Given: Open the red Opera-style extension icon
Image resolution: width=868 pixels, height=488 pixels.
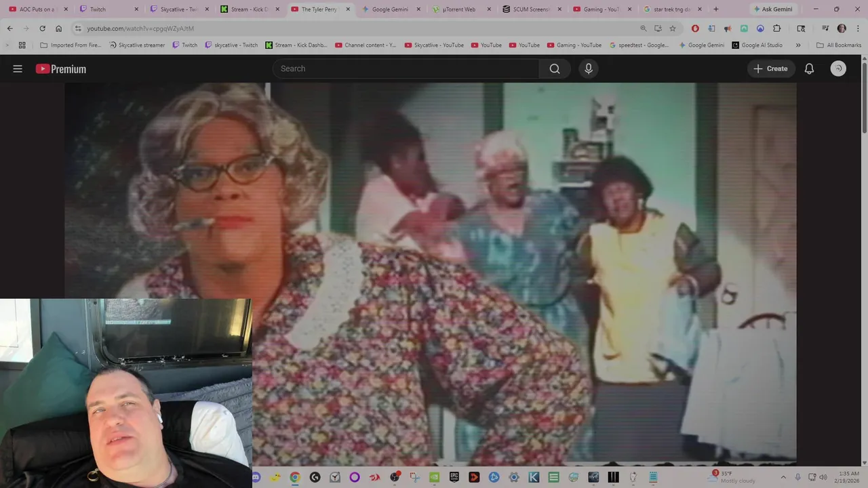Looking at the screenshot, I should click(x=695, y=28).
